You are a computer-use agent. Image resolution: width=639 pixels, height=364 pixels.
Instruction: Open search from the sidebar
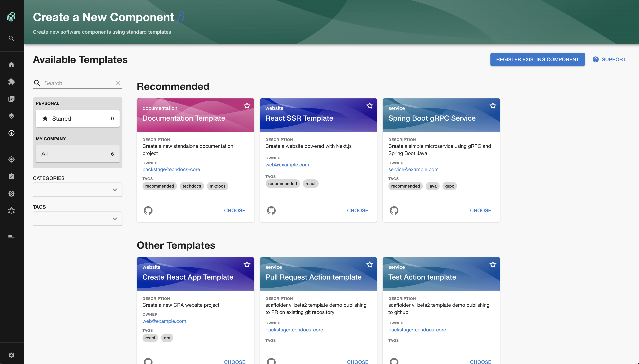11,38
